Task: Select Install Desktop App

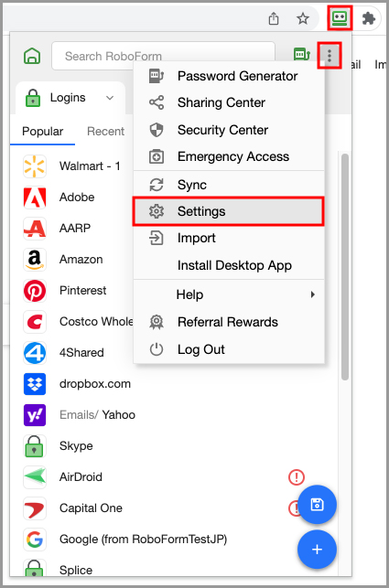Action: click(229, 265)
